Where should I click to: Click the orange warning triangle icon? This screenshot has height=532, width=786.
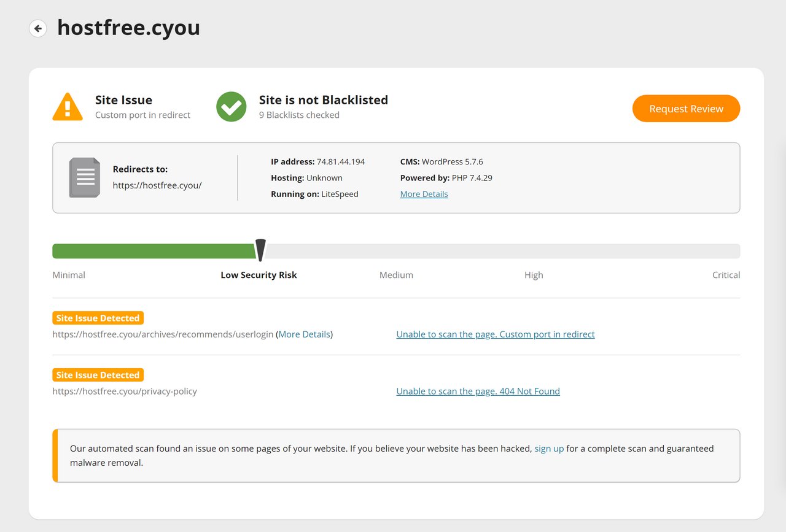(68, 107)
